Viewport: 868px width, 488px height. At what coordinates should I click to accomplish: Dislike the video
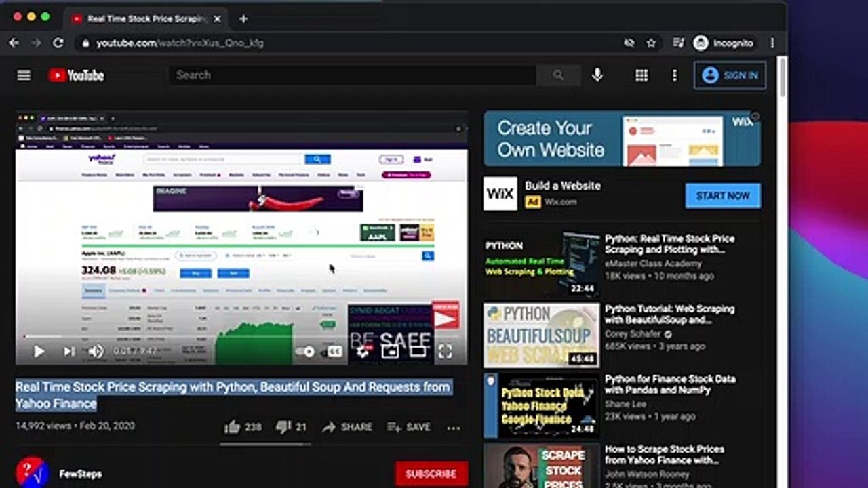tap(292, 427)
